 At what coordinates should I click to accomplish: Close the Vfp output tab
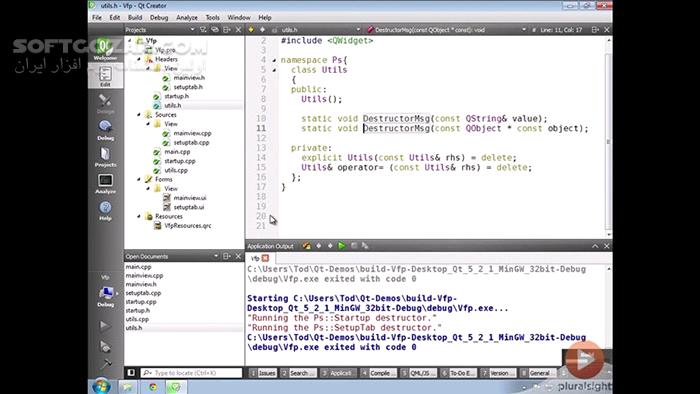click(x=266, y=258)
